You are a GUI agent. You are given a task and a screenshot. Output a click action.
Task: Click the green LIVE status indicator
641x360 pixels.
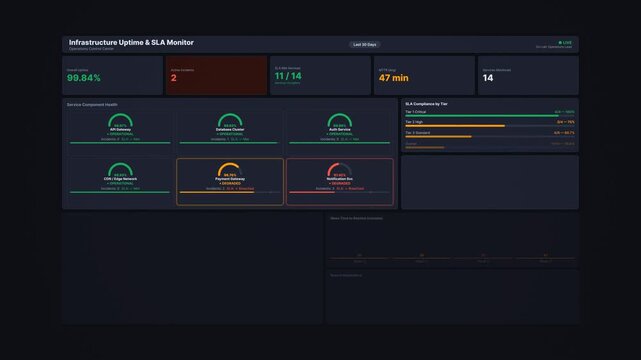[565, 42]
